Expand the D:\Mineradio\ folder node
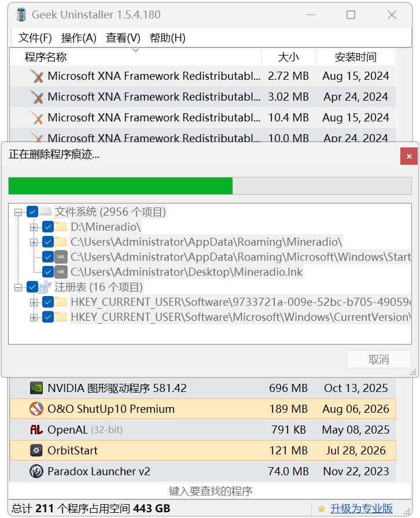The height and width of the screenshot is (518, 420). (34, 227)
